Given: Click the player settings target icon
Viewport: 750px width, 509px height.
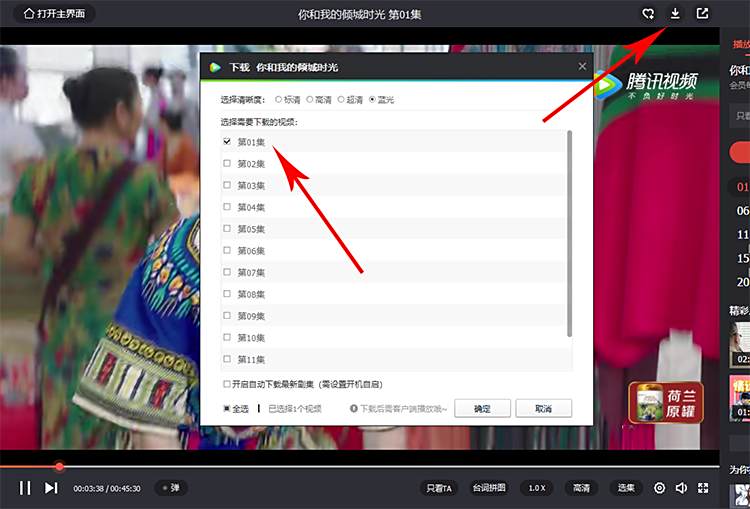Looking at the screenshot, I should (659, 488).
